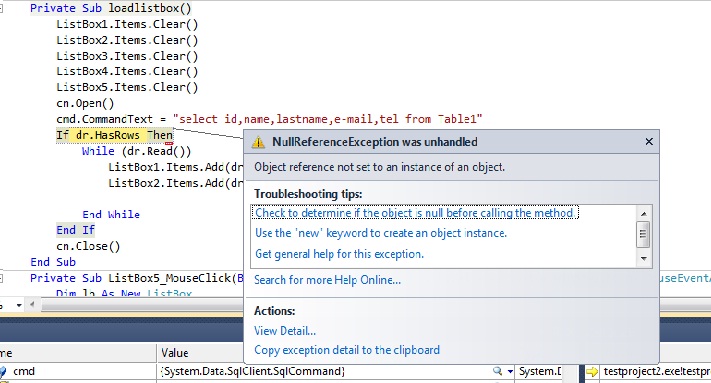This screenshot has width=711, height=383.
Task: Click the System.D type cell for cmd
Action: pos(540,371)
